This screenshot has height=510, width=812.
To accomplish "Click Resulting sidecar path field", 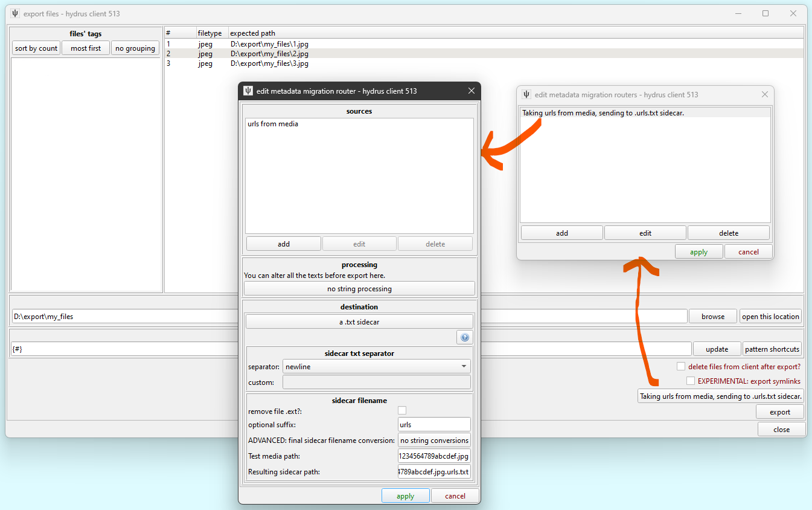I will [x=434, y=471].
